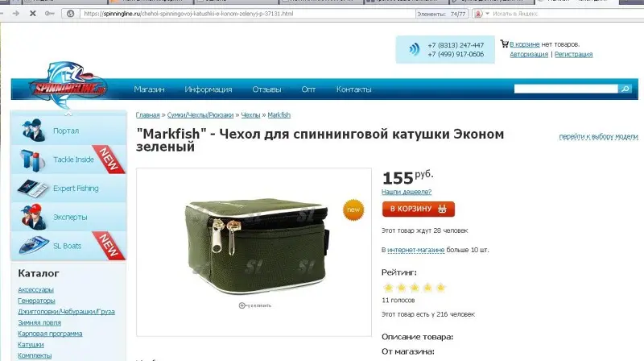Open the Магазин menu
Viewport: 644px width, 361px height.
[149, 89]
